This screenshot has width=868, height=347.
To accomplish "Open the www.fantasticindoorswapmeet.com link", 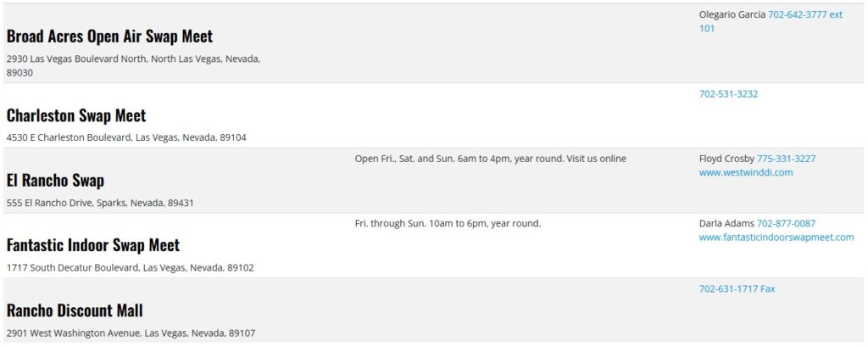I will tap(776, 238).
